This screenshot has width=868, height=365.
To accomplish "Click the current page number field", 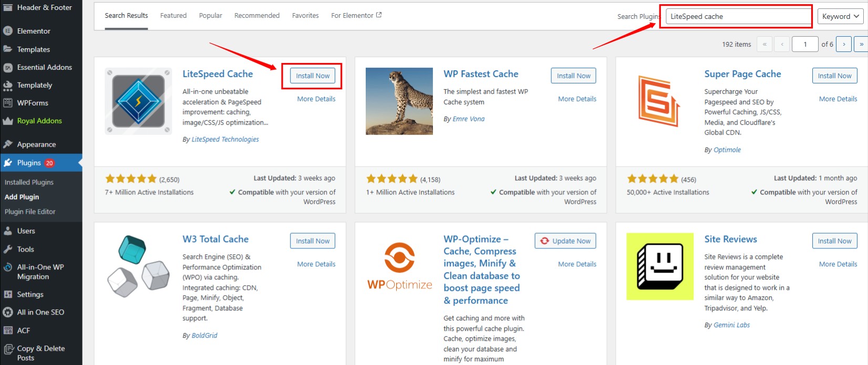I will [804, 44].
